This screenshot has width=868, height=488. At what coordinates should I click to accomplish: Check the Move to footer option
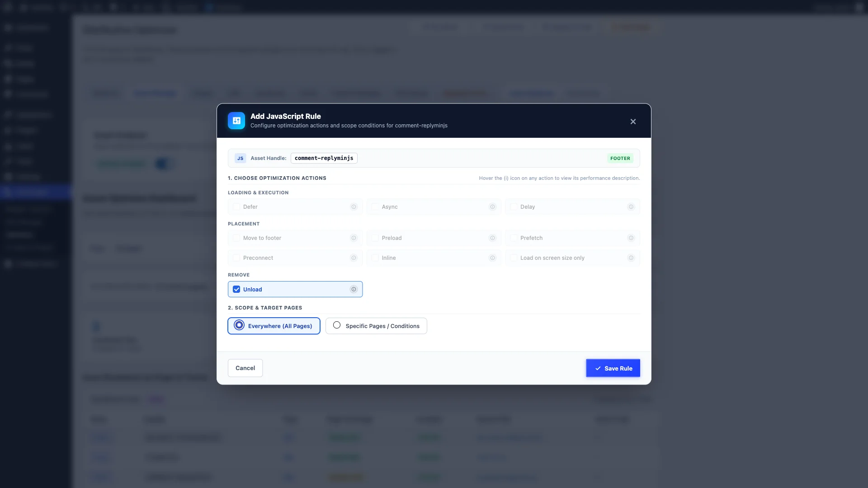pyautogui.click(x=236, y=238)
